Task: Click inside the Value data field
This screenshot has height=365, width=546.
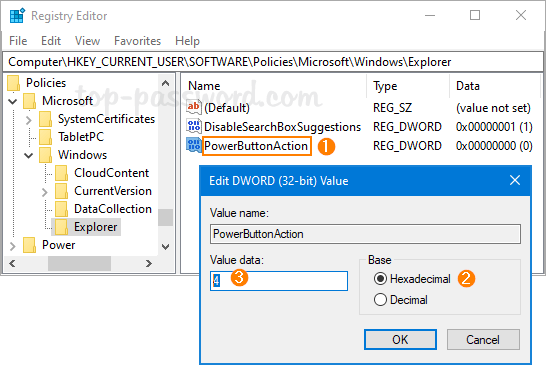Action: pos(279,281)
